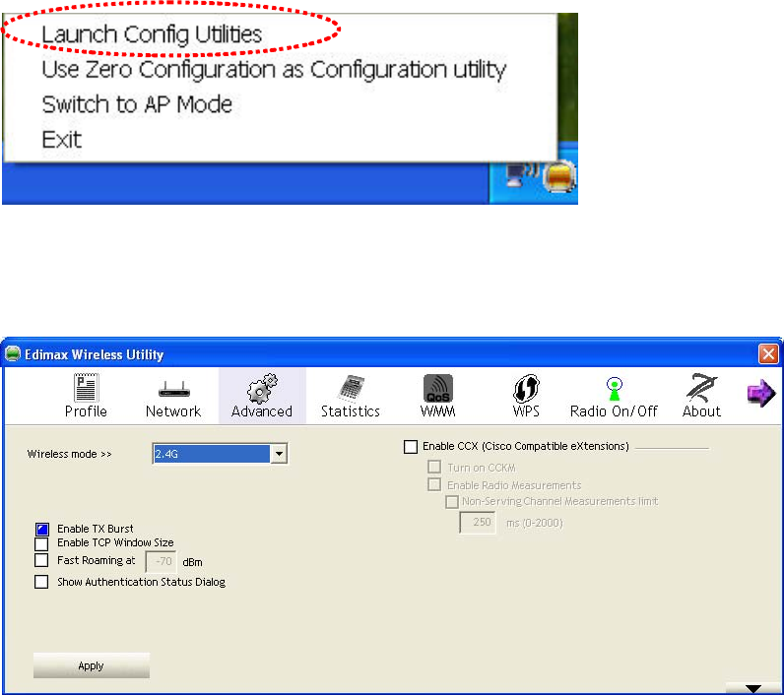This screenshot has height=695, width=784.
Task: Click the Edimax Wireless Utility title icon
Action: [13, 353]
